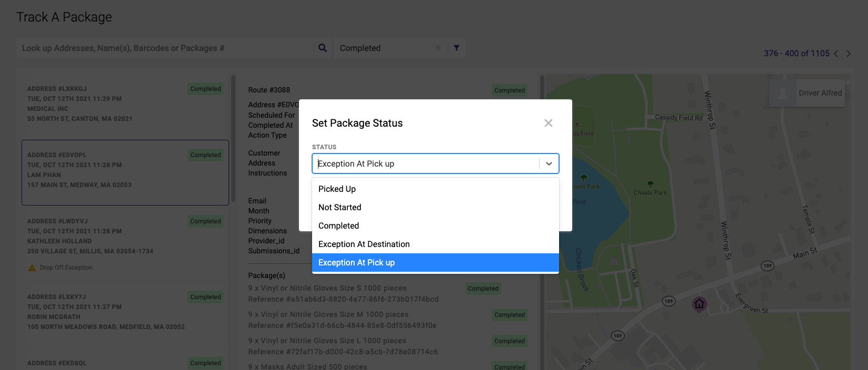Click the search magnifier icon
Viewport: 868px width, 370px height.
point(323,48)
